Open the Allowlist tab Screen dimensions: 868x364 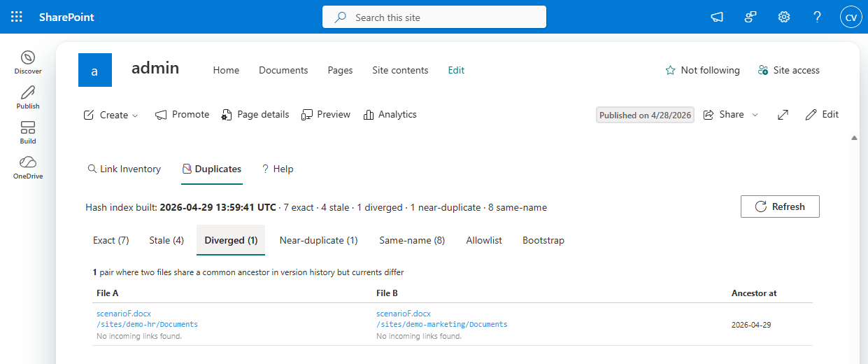pyautogui.click(x=484, y=240)
